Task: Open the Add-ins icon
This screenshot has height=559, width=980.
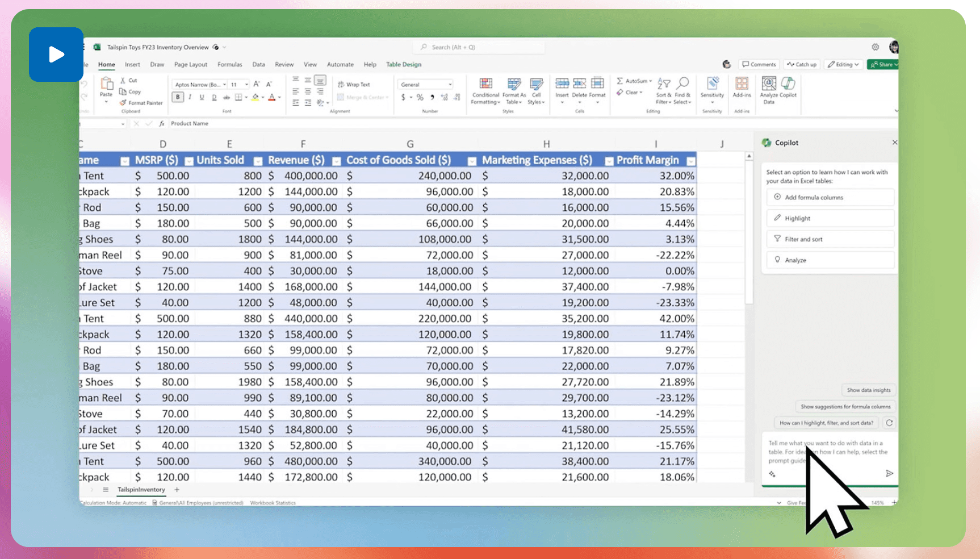Action: (742, 84)
